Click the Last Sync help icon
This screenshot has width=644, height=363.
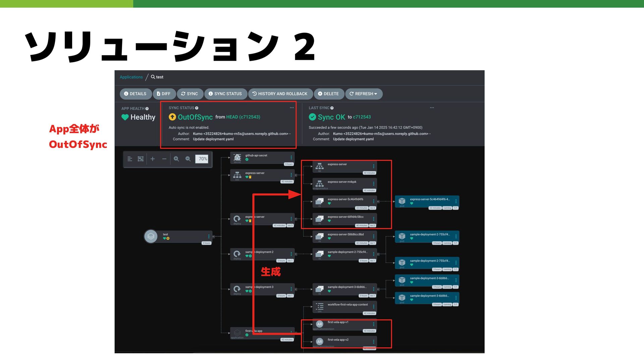point(332,108)
